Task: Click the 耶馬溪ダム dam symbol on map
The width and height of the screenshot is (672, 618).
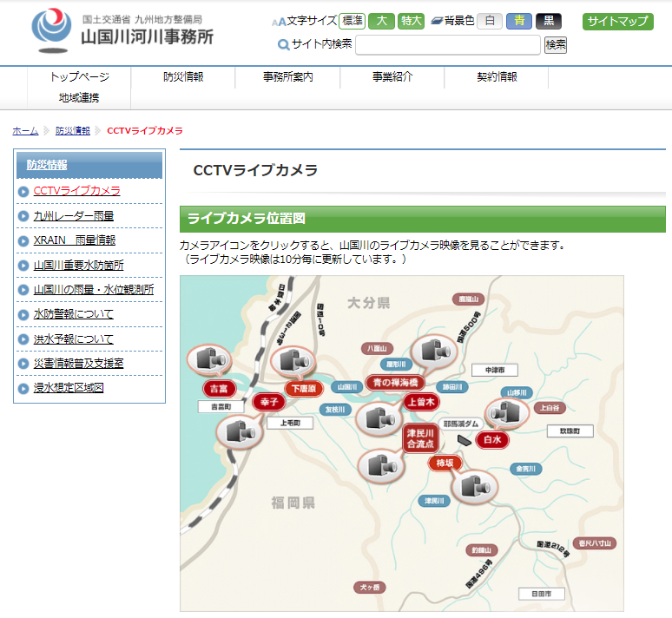Action: pos(464,440)
